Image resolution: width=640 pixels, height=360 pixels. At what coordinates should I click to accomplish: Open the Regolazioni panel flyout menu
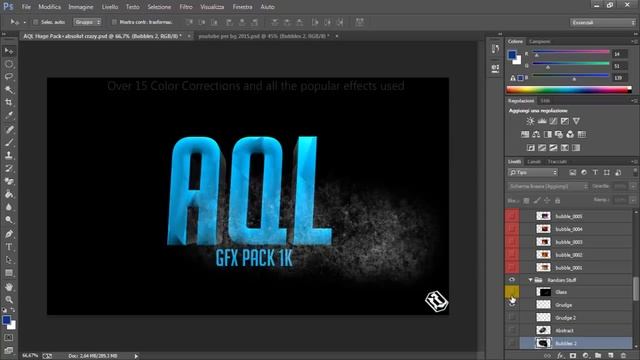634,100
